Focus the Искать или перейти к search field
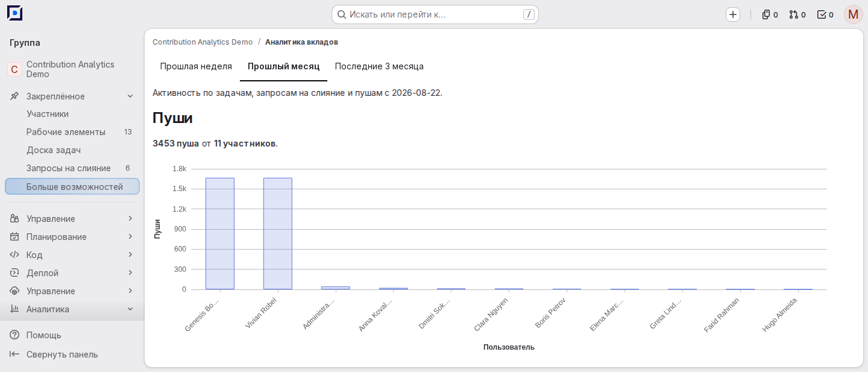The image size is (868, 372). 435,14
